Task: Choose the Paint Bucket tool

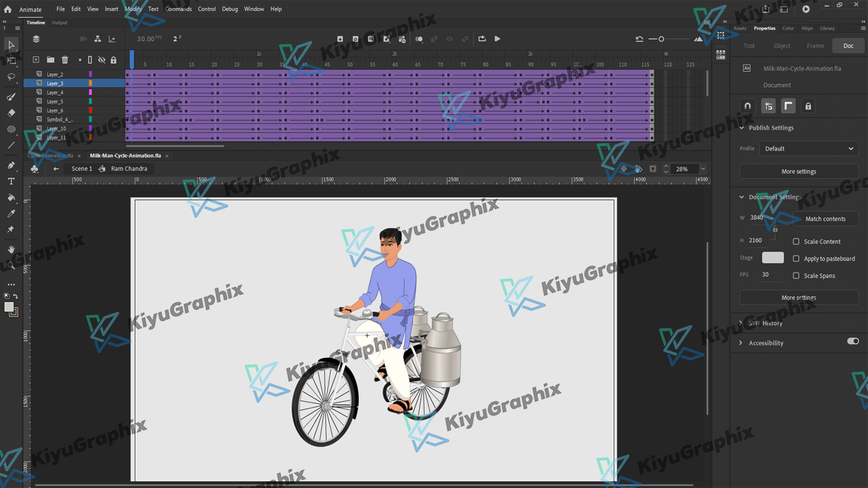Action: click(11, 198)
